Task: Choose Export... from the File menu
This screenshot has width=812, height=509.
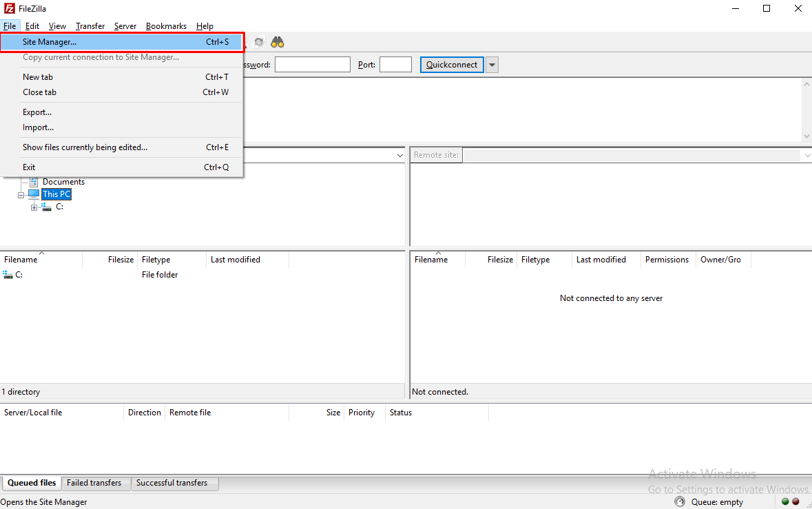Action: pyautogui.click(x=122, y=112)
